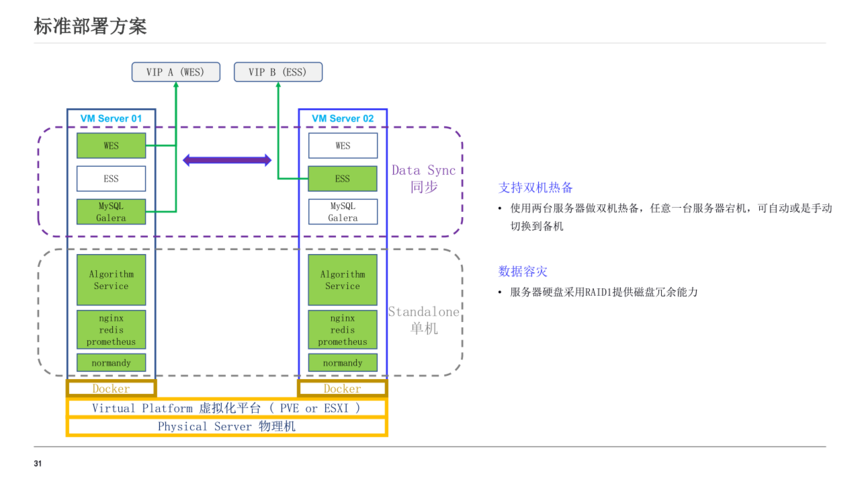Select the green WES block in VM Server 01
The image size is (860, 484).
click(111, 146)
